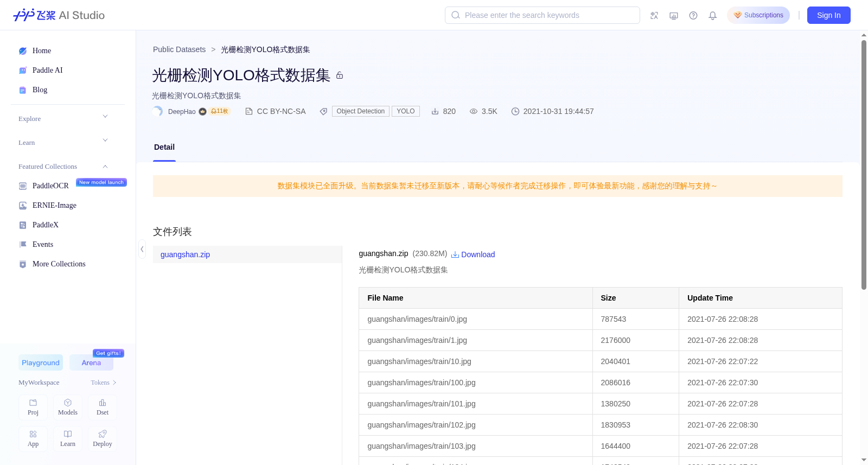
Task: Open the Playground button
Action: 41,362
